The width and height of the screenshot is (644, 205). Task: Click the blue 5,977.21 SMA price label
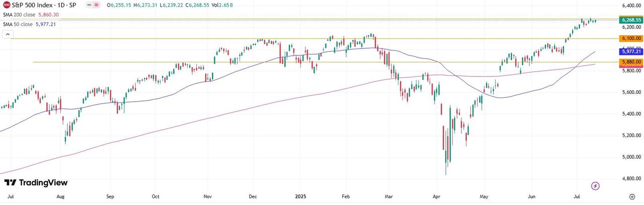click(631, 51)
